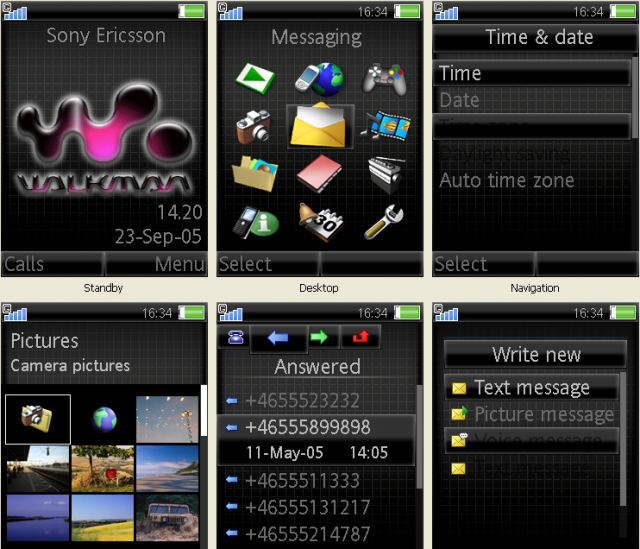The image size is (640, 549).
Task: Open the off-road jeep thumbnail
Action: (167, 518)
